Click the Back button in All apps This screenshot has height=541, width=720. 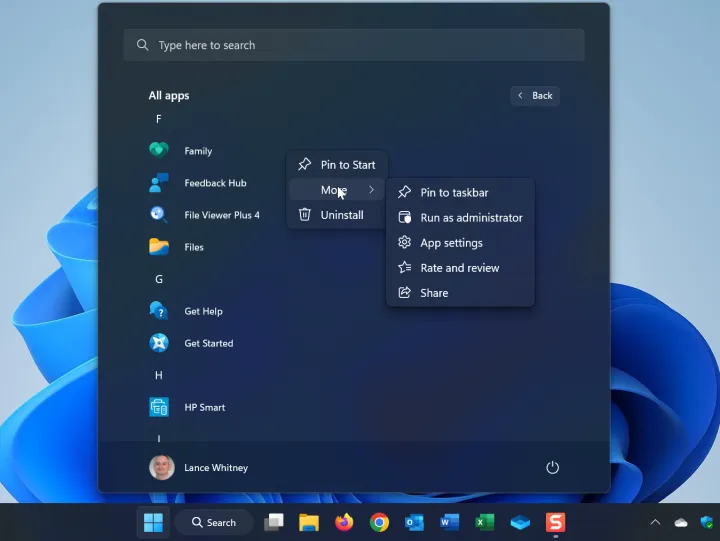click(534, 96)
